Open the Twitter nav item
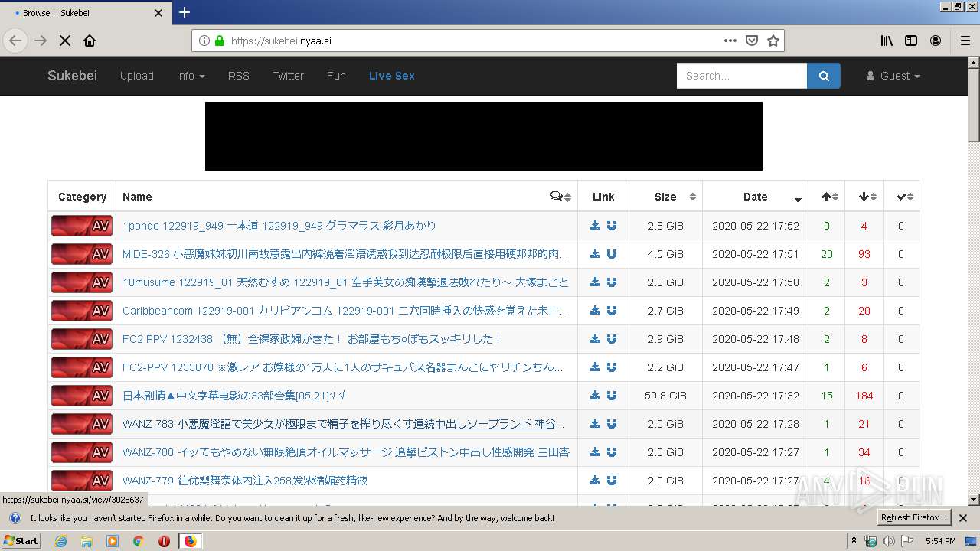980x551 pixels. pyautogui.click(x=289, y=76)
